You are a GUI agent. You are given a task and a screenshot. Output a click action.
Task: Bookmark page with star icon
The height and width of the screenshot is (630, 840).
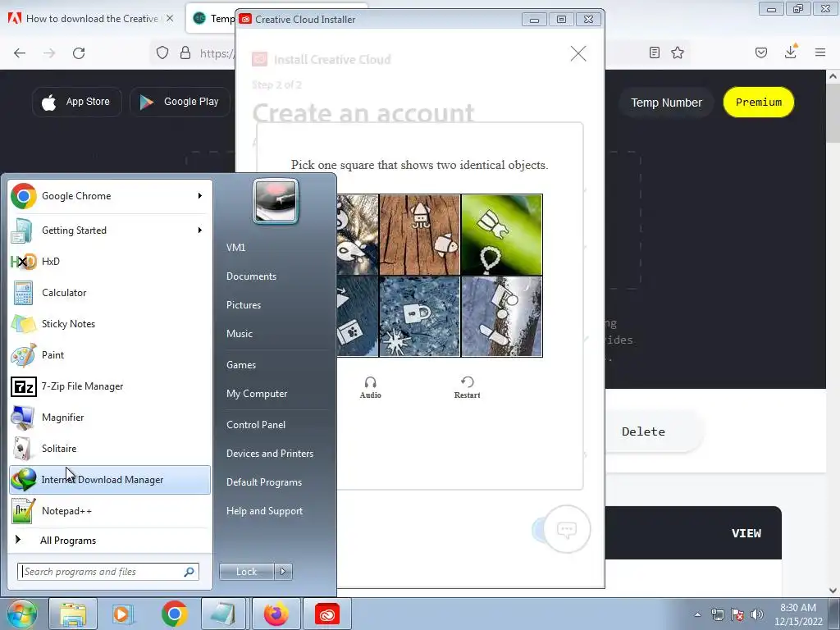coord(678,52)
